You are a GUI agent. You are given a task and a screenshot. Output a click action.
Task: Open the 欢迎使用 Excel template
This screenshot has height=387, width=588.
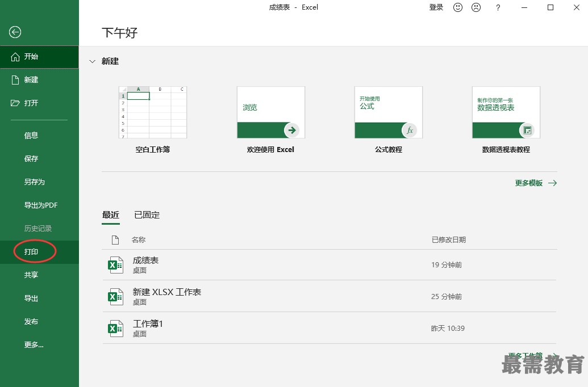pos(271,112)
